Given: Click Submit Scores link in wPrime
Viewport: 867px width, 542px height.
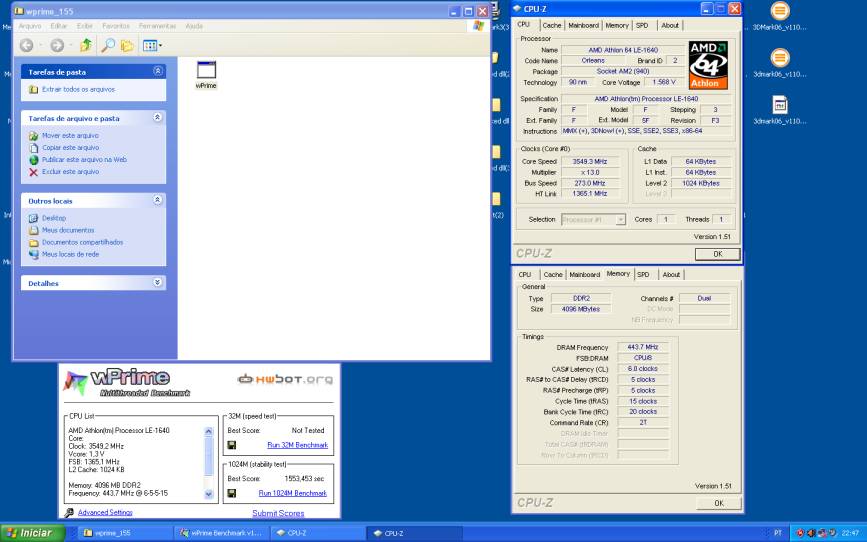Looking at the screenshot, I should (278, 513).
